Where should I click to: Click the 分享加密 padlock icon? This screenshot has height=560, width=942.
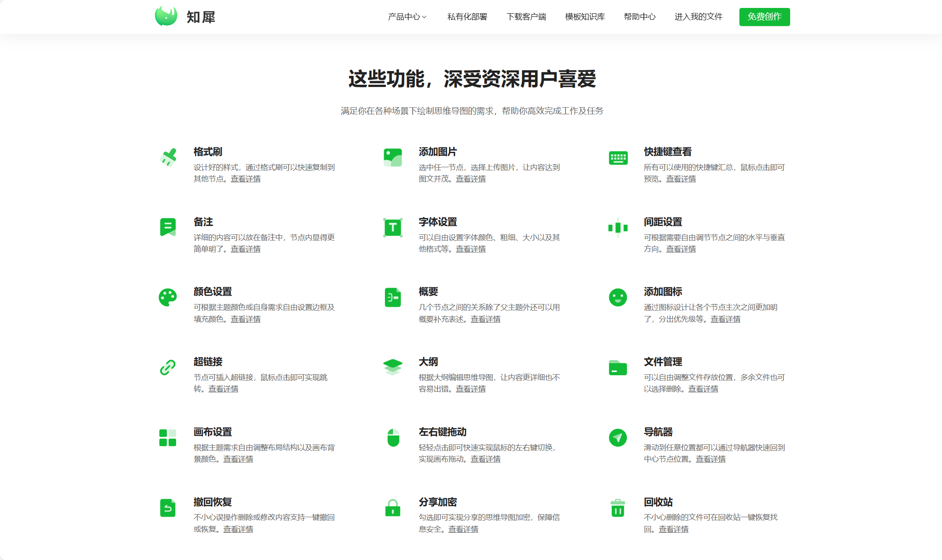click(x=393, y=507)
